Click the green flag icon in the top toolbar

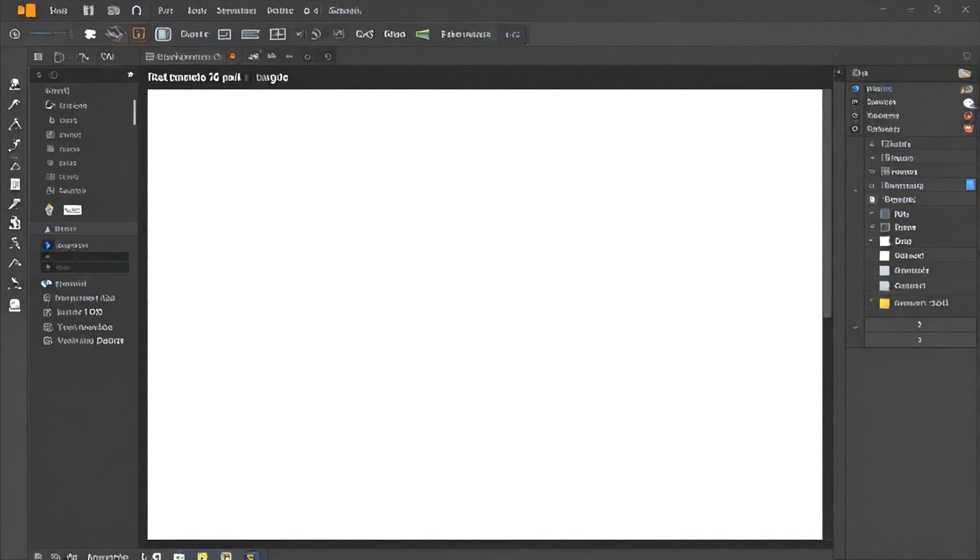click(x=422, y=34)
